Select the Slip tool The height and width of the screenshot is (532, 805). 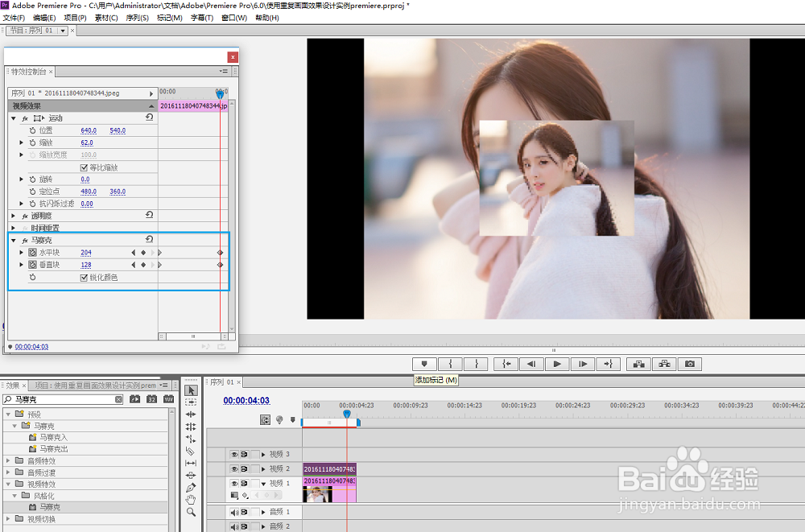pyautogui.click(x=191, y=464)
